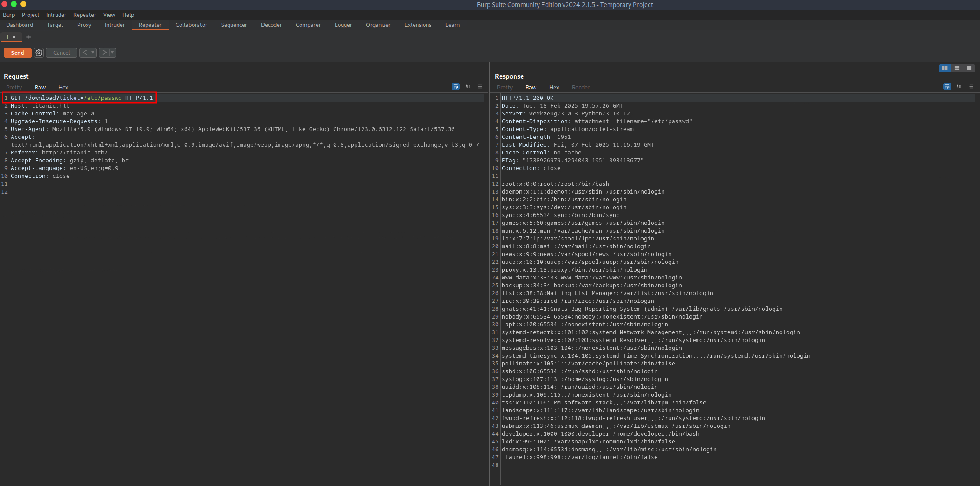Select the Repeater tool tab
The image size is (980, 486).
tap(150, 25)
